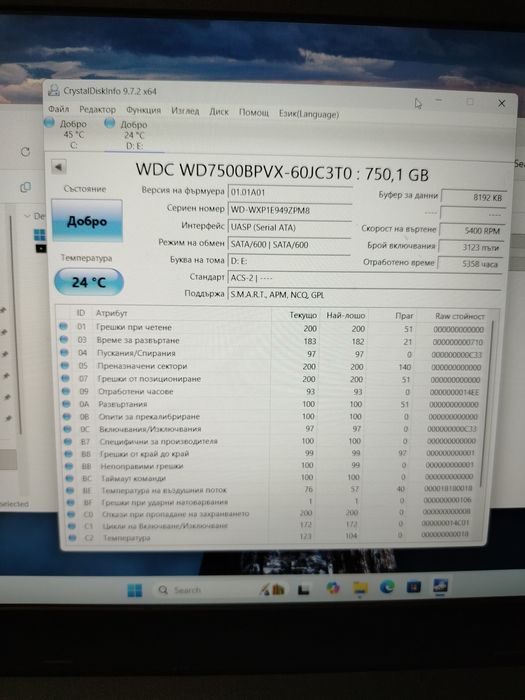The image size is (525, 700).
Task: Click status circle of Отработени часове row
Action: coord(66,392)
